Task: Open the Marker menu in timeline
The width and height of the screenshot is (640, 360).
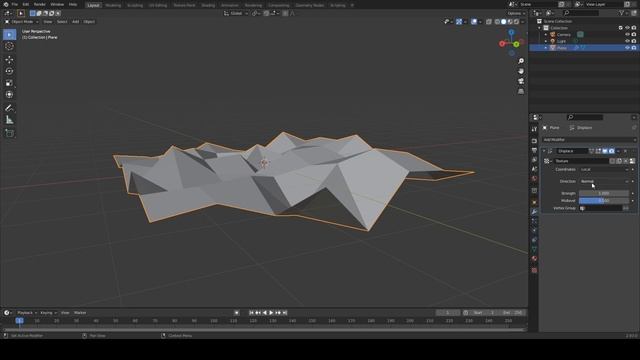Action: coord(80,313)
